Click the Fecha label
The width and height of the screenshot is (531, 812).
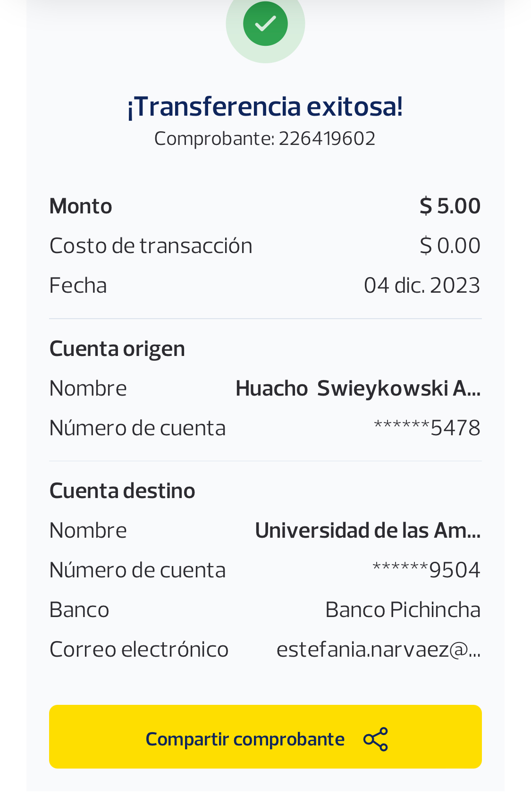click(78, 286)
